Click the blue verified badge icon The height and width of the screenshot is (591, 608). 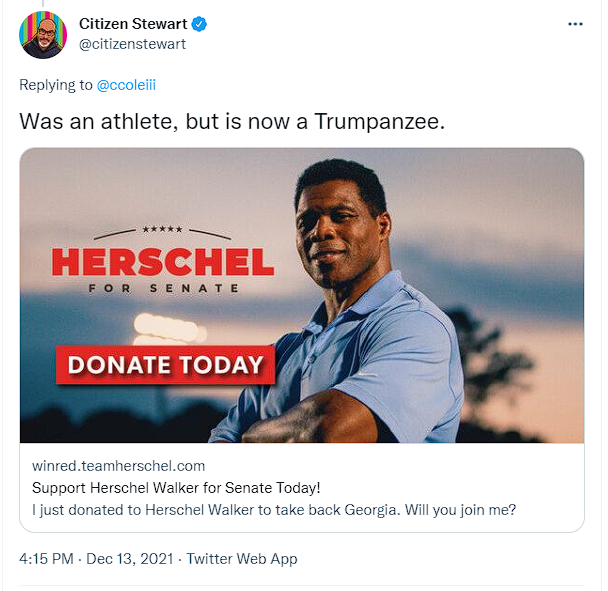199,24
